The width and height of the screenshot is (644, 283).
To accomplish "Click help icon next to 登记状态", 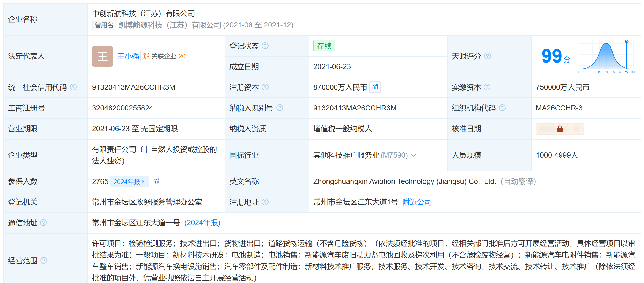I will pyautogui.click(x=265, y=46).
